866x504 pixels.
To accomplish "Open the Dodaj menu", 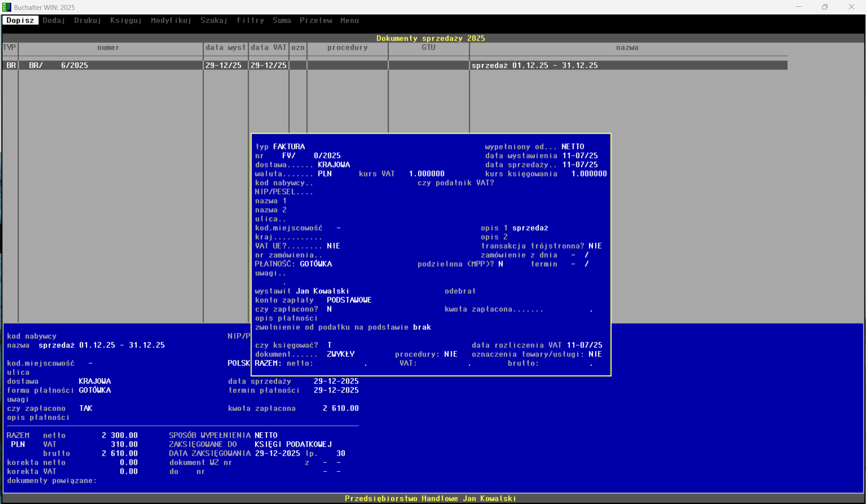I will click(54, 20).
